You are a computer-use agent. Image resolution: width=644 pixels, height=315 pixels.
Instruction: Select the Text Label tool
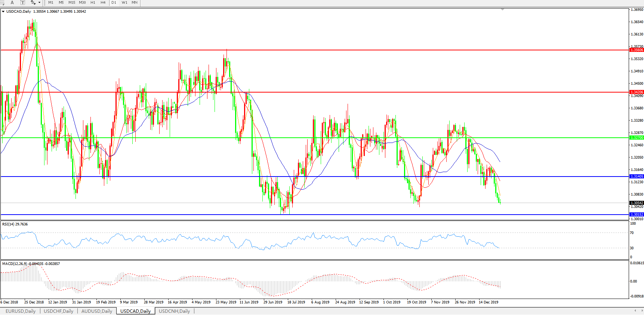pos(22,3)
